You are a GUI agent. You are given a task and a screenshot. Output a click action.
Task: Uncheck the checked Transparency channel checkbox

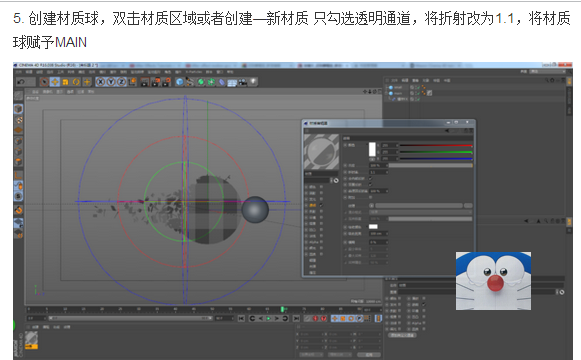coord(321,206)
